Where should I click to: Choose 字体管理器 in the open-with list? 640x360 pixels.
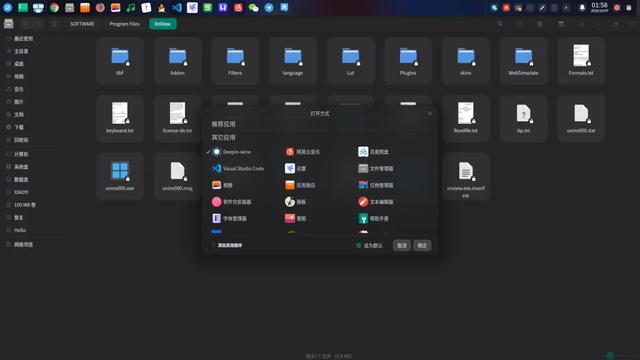(229, 219)
